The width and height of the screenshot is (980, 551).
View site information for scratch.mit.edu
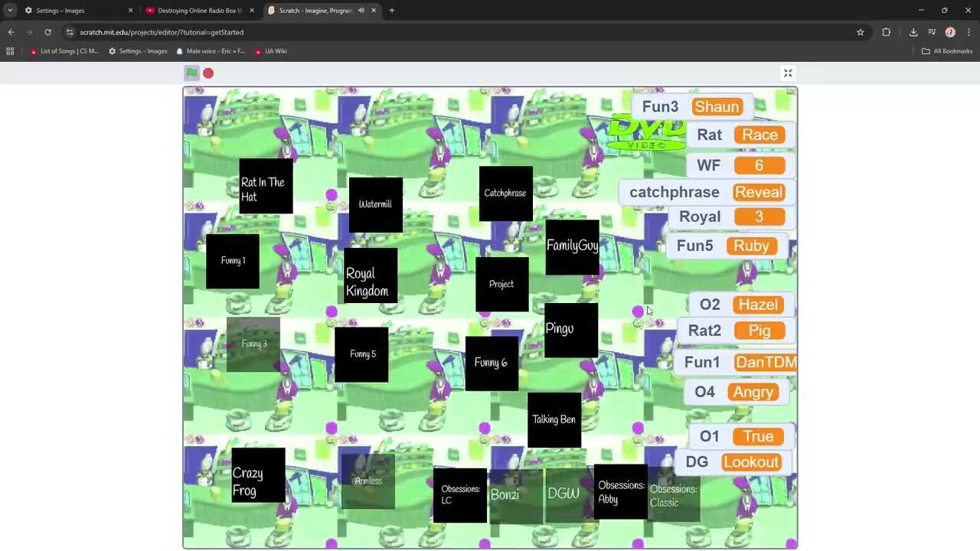click(70, 32)
